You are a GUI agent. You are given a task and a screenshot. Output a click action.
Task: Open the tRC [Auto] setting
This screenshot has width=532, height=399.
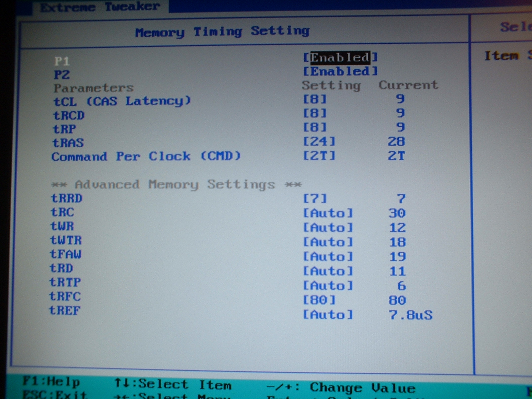point(328,213)
